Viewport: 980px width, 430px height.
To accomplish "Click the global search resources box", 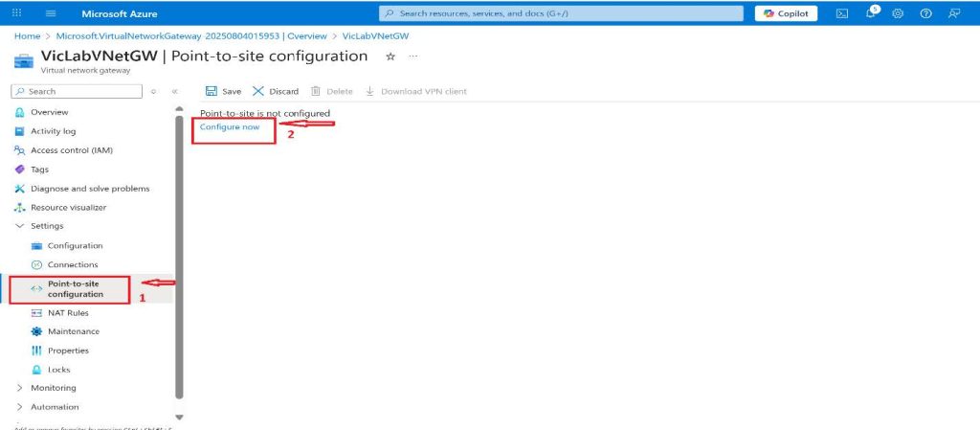I will [560, 13].
